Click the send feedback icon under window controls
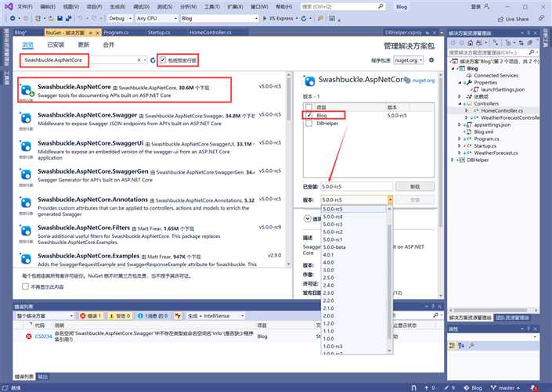This screenshot has width=552, height=392. point(542,18)
